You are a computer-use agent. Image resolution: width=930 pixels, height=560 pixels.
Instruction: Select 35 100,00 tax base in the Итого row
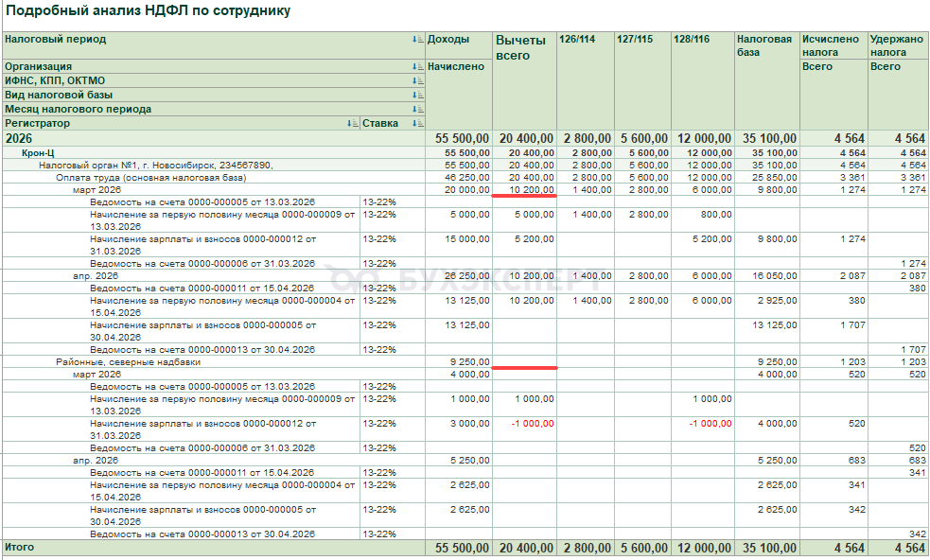click(767, 548)
